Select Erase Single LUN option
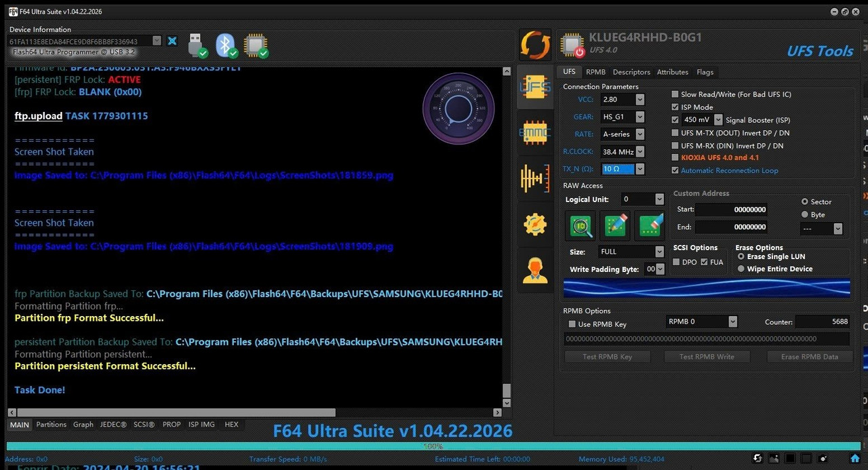This screenshot has height=470, width=868. 741,256
